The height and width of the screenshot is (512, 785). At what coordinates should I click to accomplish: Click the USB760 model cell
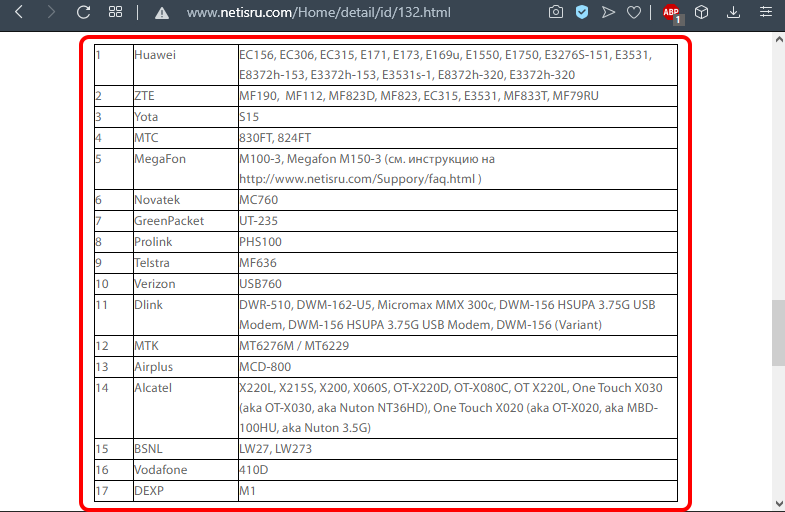(x=458, y=284)
